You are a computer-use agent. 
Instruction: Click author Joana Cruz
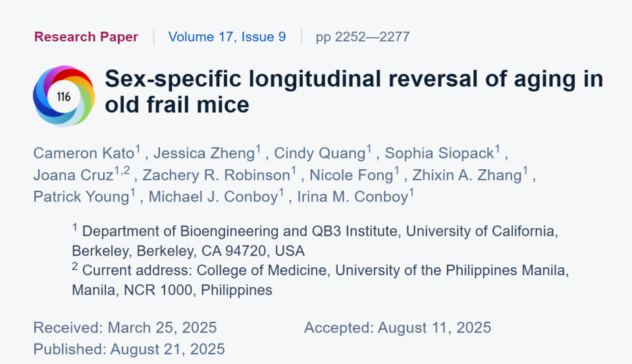(73, 175)
